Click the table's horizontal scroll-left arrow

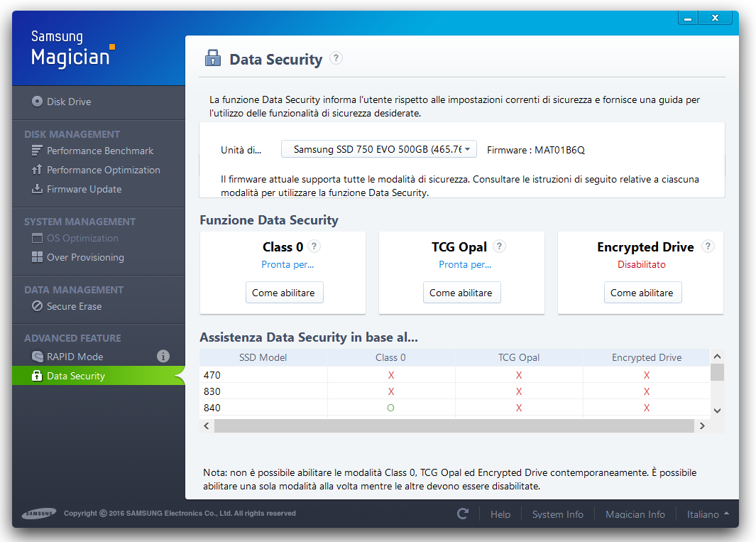pyautogui.click(x=207, y=426)
